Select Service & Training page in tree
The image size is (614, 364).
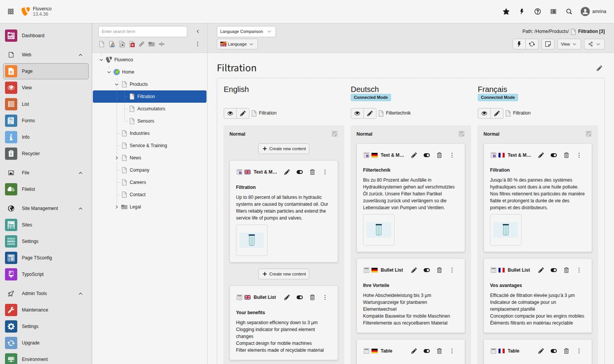point(148,145)
